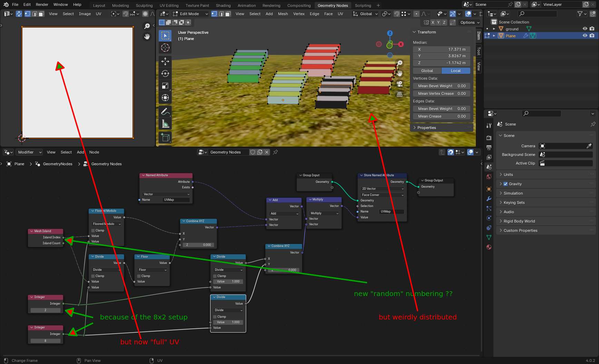Switch to the Shading workspace tab
This screenshot has width=599, height=364.
click(x=223, y=6)
